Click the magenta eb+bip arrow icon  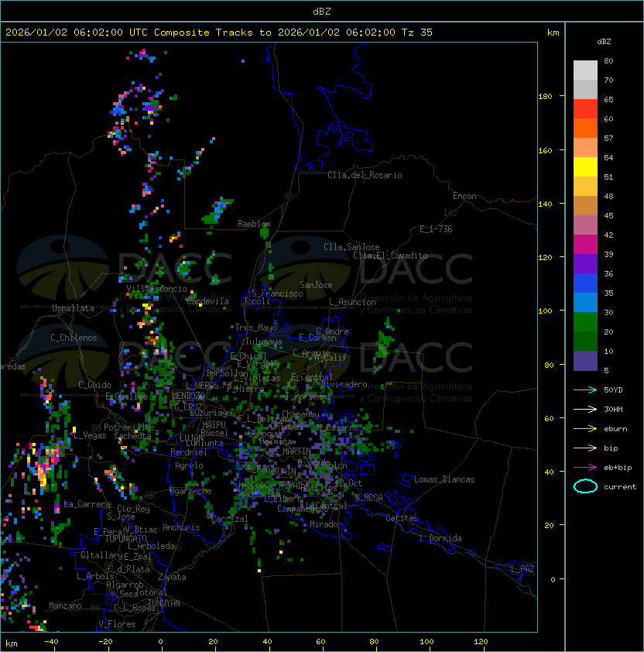(x=585, y=467)
